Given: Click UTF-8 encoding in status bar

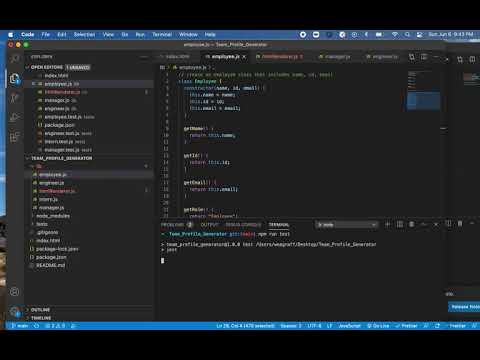Looking at the screenshot, I should 314,326.
